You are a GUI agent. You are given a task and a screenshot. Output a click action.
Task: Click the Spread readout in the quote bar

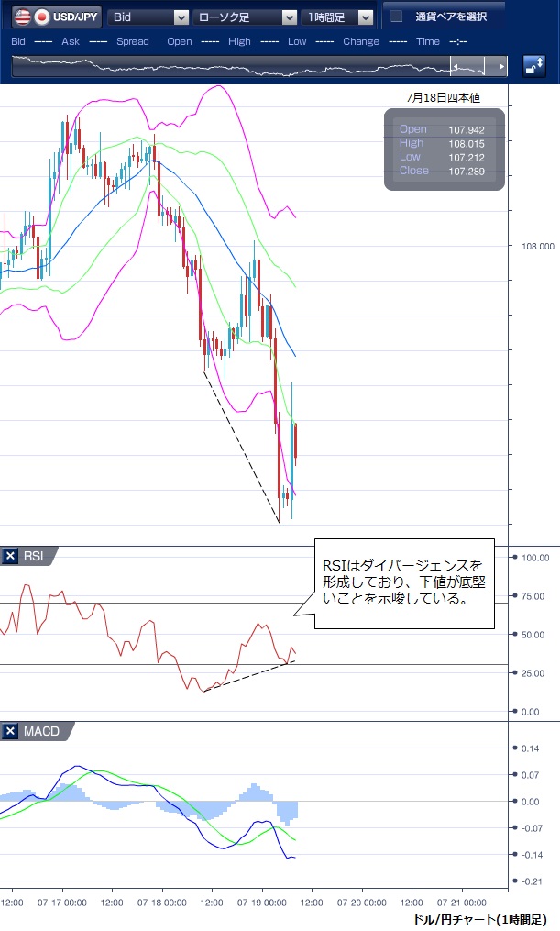coord(133,41)
